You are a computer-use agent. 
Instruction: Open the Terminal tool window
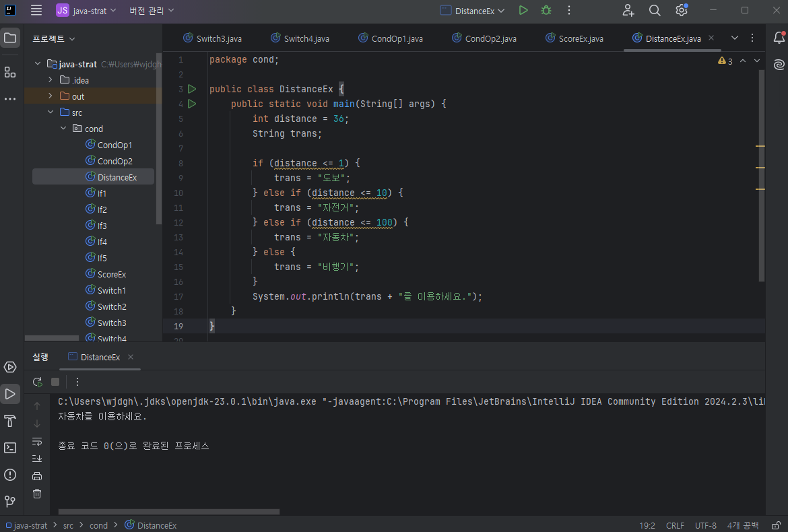(x=10, y=448)
